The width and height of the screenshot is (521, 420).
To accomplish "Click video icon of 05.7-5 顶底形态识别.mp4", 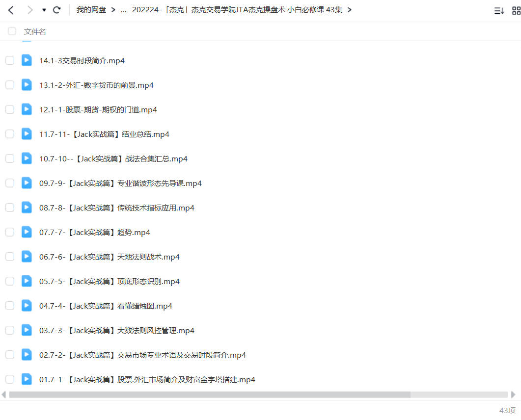I will [x=27, y=281].
